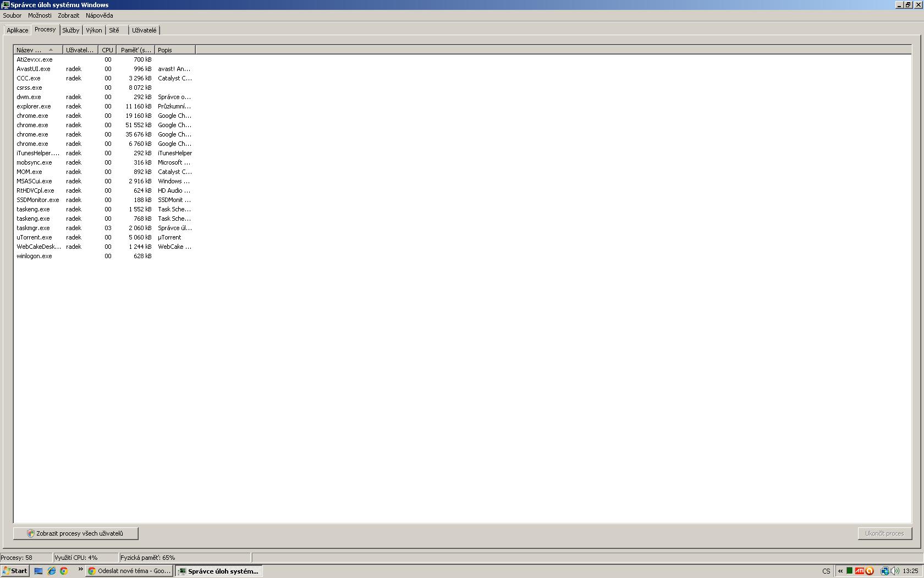Sort by the Paměť column header

click(x=136, y=50)
